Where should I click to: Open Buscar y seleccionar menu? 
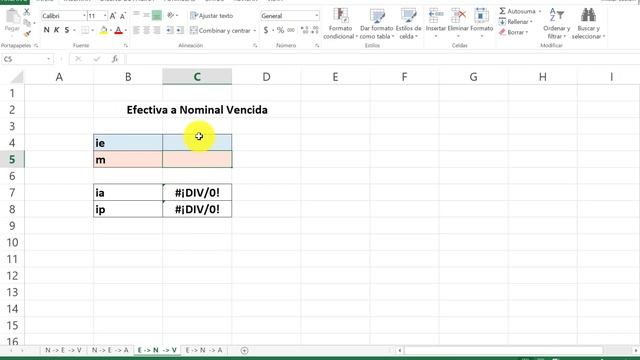click(x=588, y=24)
